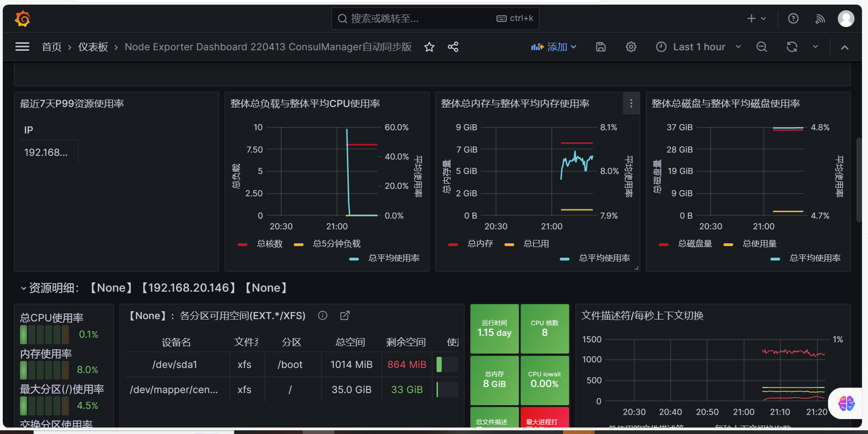Open the 运行时间 1.15 day stat
The height and width of the screenshot is (434, 868).
pos(494,329)
